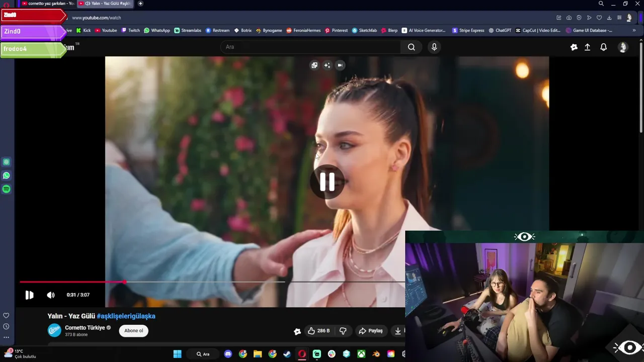Open Spotify in Opera sidebar
Viewport: 644px width, 362px height.
pyautogui.click(x=6, y=189)
